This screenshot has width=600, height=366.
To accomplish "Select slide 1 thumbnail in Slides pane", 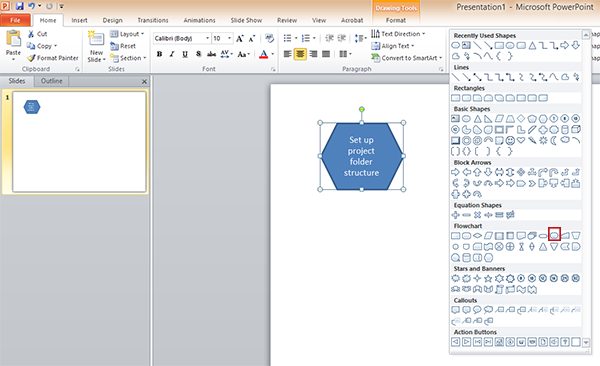I will click(x=79, y=142).
